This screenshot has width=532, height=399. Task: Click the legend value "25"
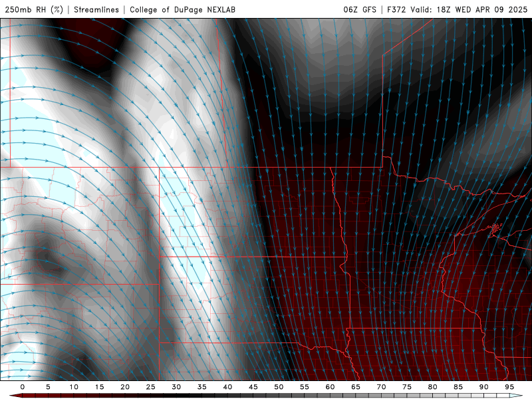coord(151,387)
